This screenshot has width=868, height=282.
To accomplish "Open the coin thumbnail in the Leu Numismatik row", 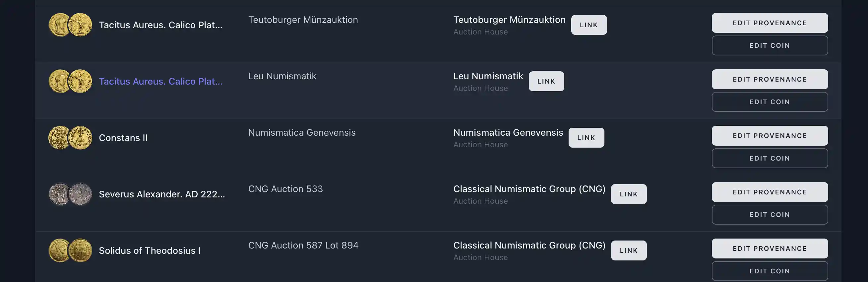I will point(70,81).
